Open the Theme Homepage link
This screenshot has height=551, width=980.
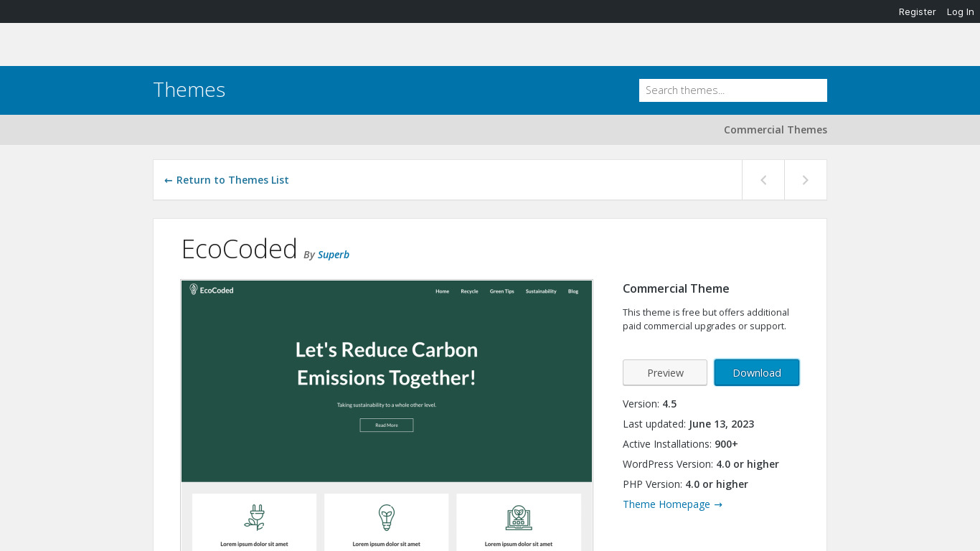pos(673,504)
